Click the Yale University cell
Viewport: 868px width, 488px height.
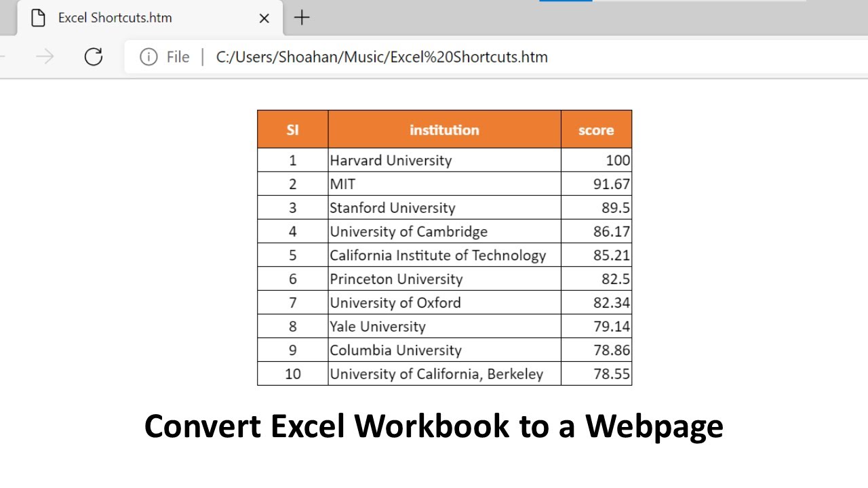coord(445,327)
